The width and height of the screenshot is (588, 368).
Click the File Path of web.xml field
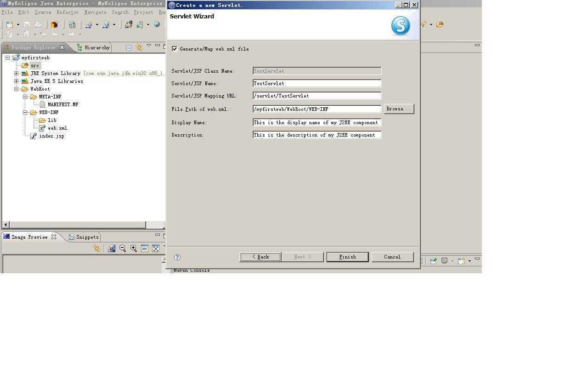(x=317, y=109)
